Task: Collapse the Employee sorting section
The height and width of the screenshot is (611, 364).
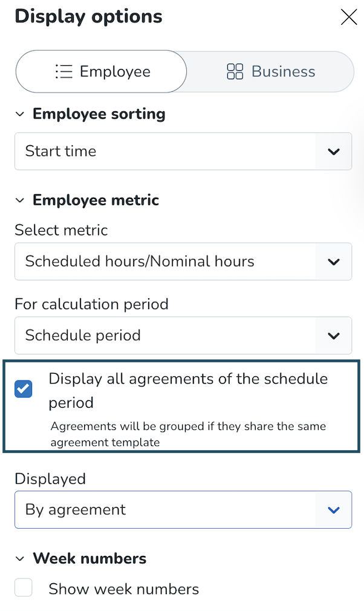Action: 20,114
